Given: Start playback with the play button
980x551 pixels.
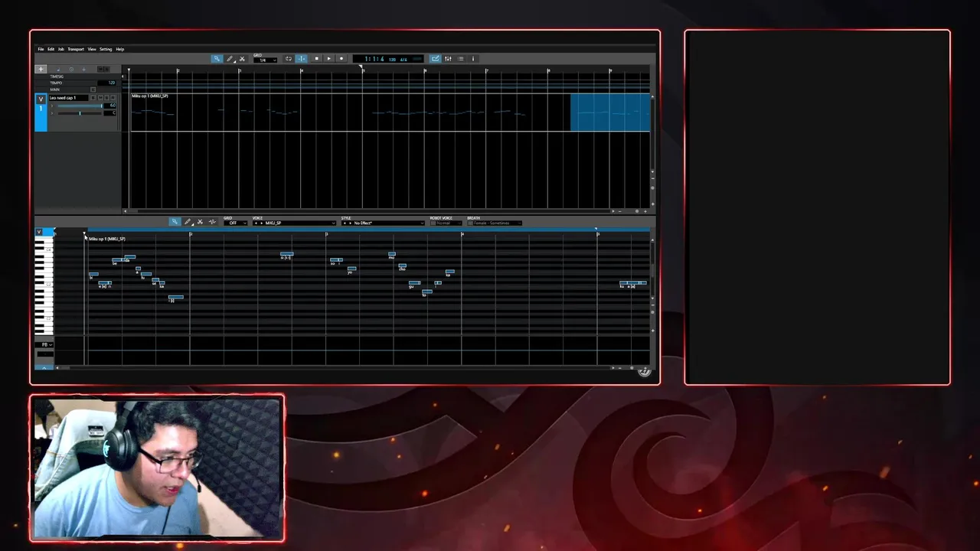Looking at the screenshot, I should click(329, 59).
